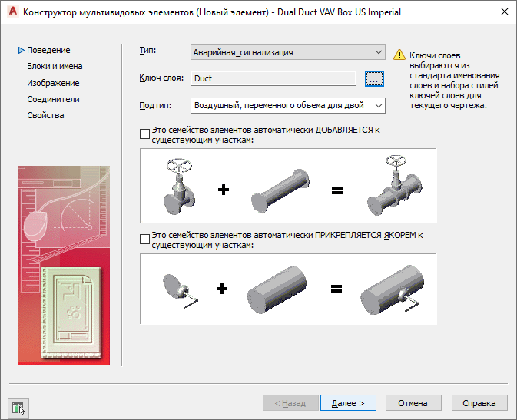Viewport: 517px width, 420px height.
Task: Click the Далее > button
Action: (x=348, y=403)
